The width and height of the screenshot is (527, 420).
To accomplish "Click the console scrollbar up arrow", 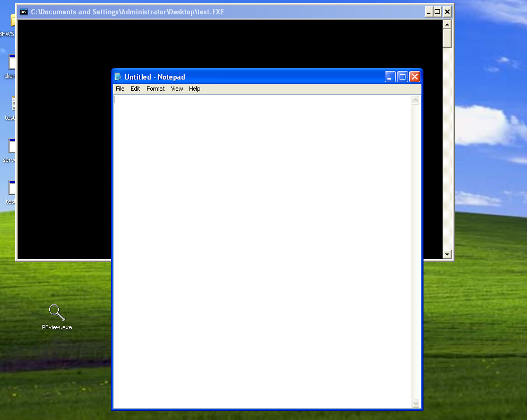I will (447, 24).
